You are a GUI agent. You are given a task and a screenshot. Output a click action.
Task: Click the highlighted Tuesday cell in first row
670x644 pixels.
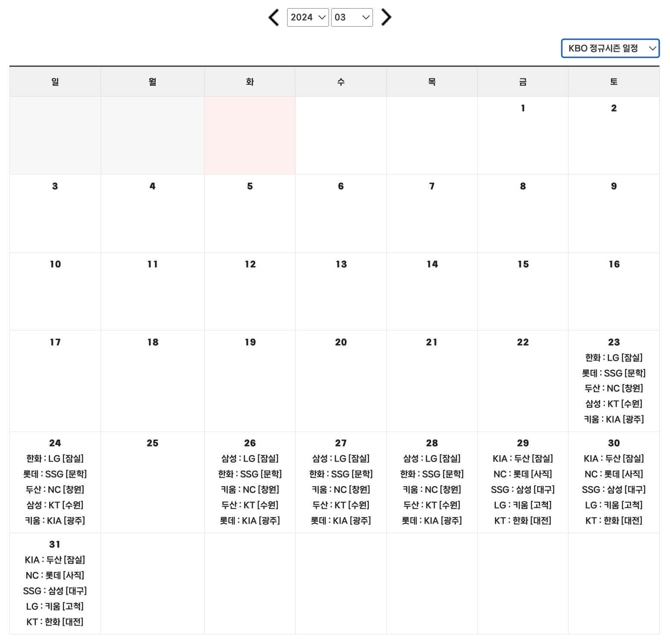[x=250, y=134]
